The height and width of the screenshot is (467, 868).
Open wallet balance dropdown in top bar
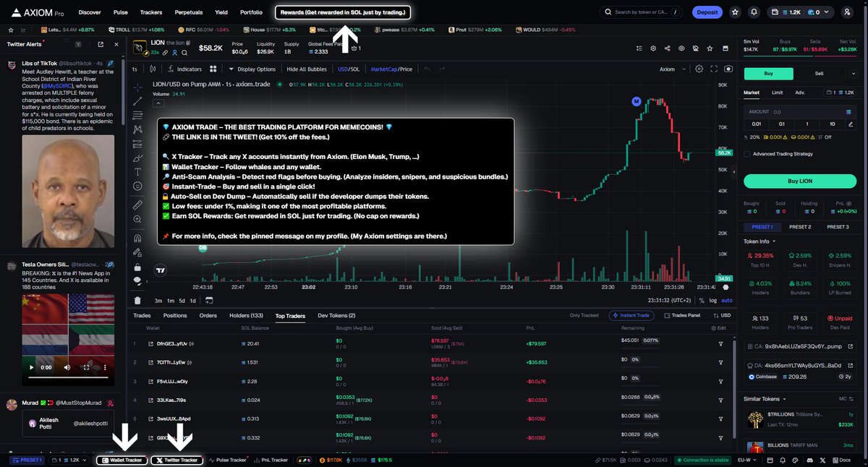coord(802,12)
